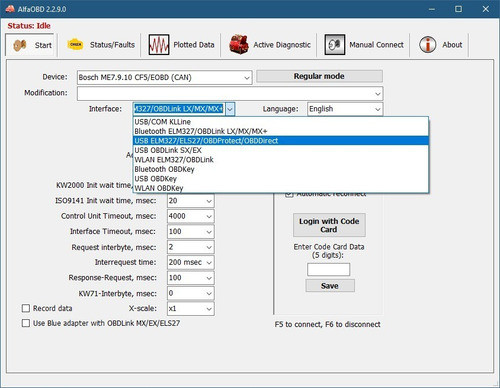Switch to the Start tab label
The height and width of the screenshot is (388, 500).
[x=43, y=45]
